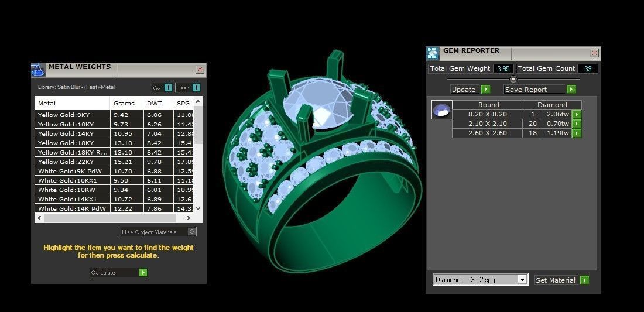Select the Yellow Gold:10KY row
Image resolution: width=644 pixels, height=312 pixels.
(x=114, y=124)
